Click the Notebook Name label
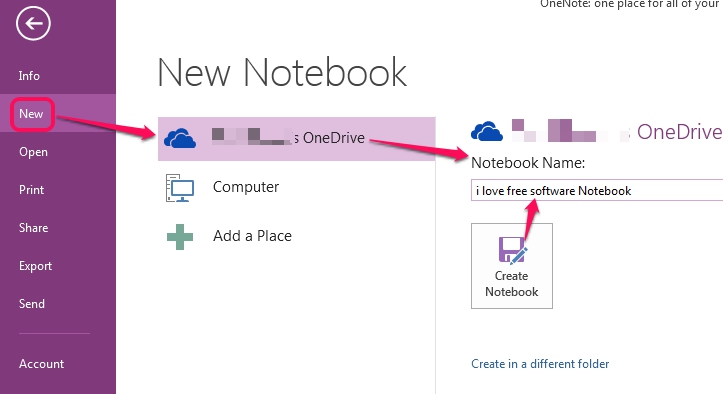The height and width of the screenshot is (394, 723). 528,163
